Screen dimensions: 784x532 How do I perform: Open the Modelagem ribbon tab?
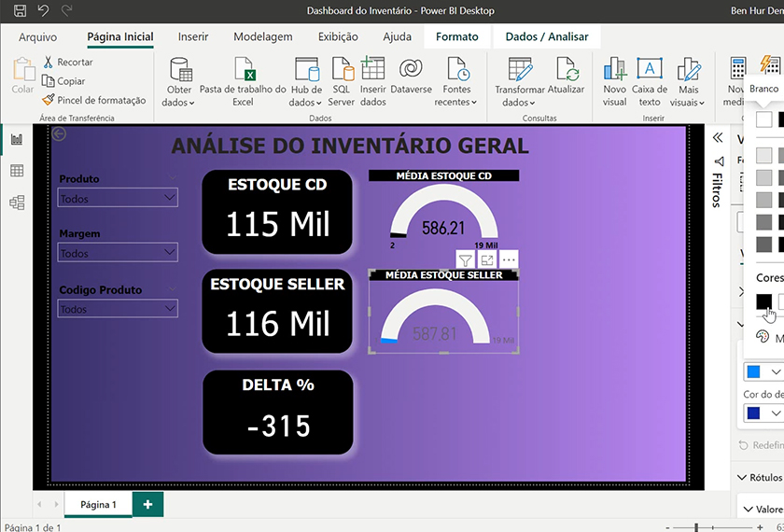click(262, 37)
